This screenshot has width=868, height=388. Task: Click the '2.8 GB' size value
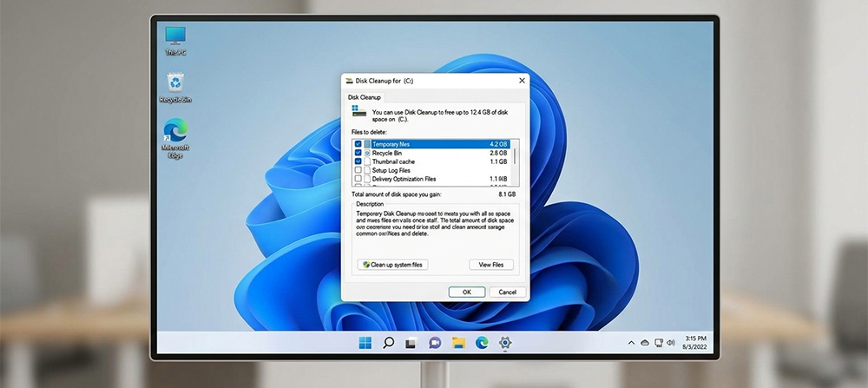pos(498,153)
